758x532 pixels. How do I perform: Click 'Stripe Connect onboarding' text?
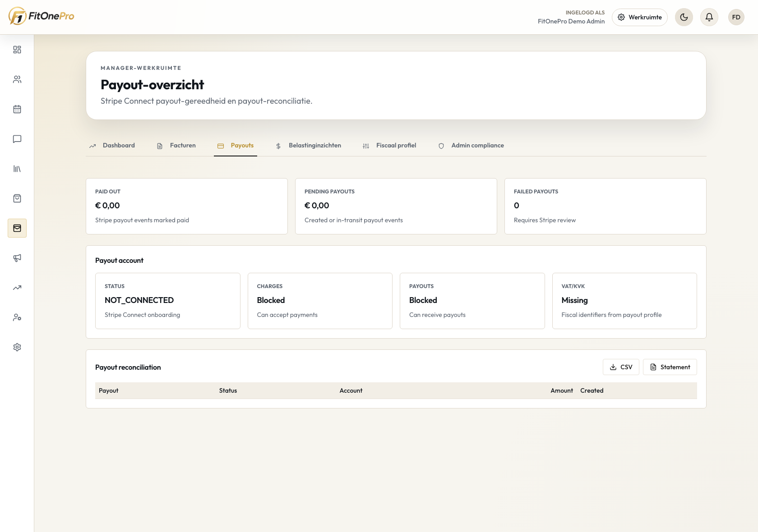point(142,315)
